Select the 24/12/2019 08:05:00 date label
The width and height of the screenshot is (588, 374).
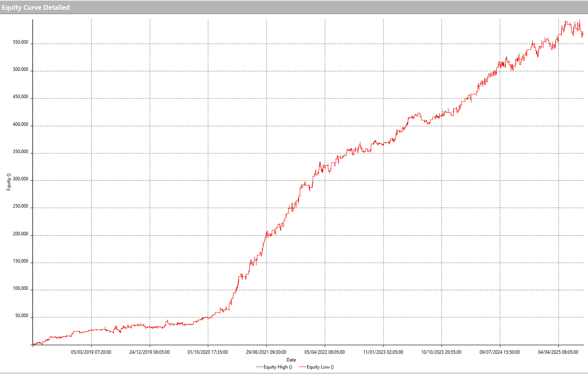[x=149, y=352]
